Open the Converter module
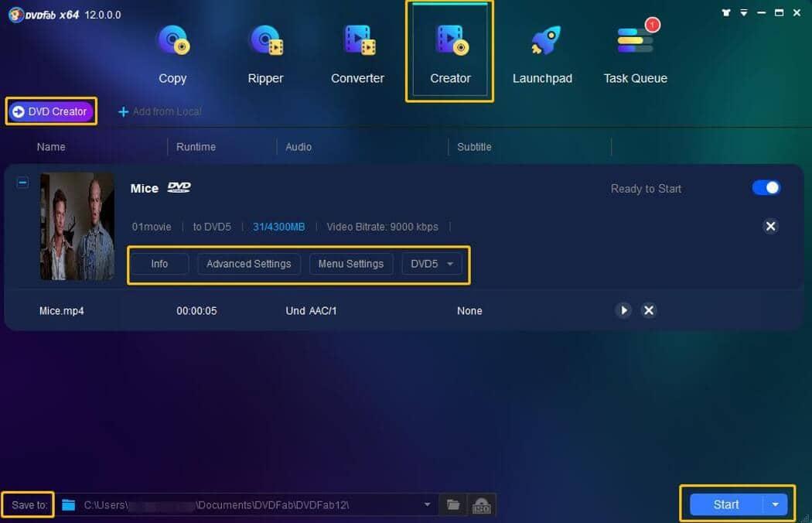Image resolution: width=812 pixels, height=523 pixels. point(358,54)
